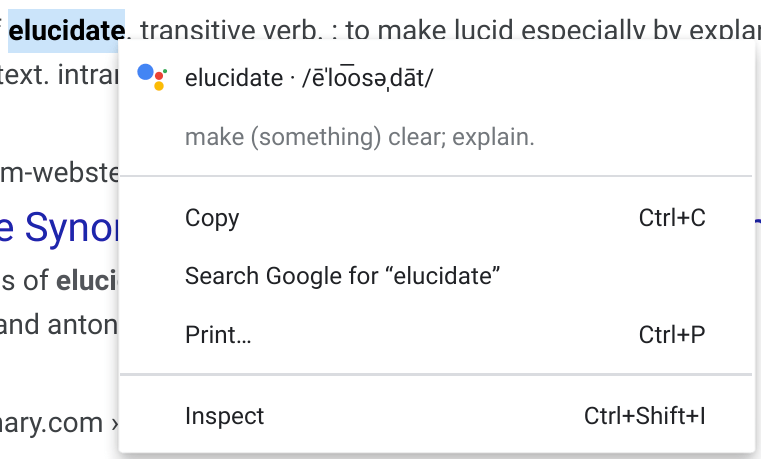Click the bold "eluci" in the lower snippet
The image size is (761, 459).
click(88, 281)
